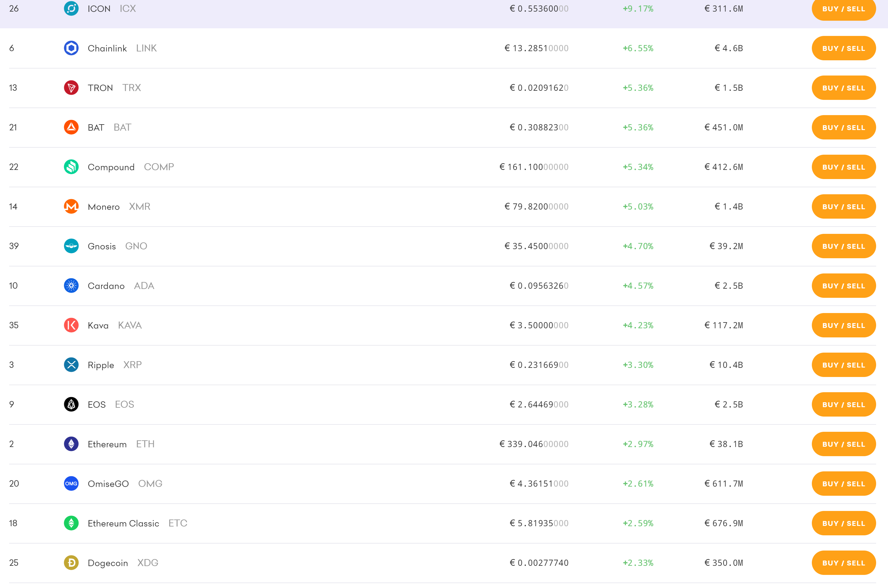
Task: Click Gnosis change +4.70%
Action: 638,246
